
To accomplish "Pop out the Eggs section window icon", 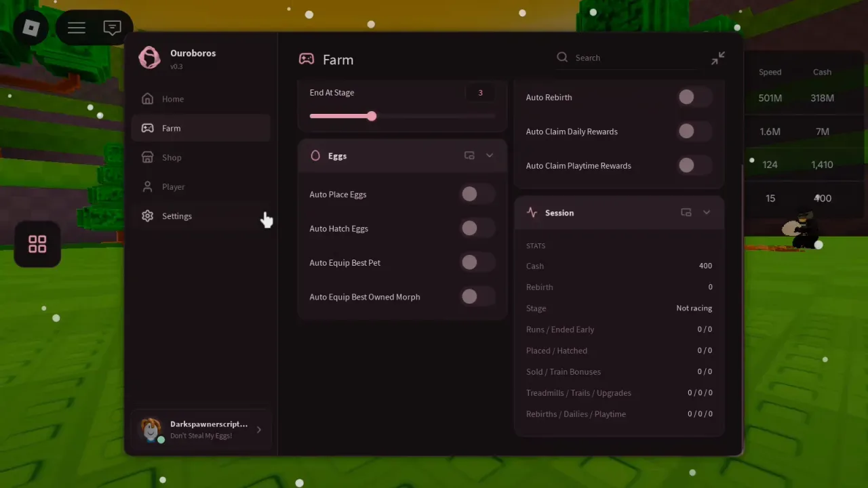I will pyautogui.click(x=469, y=156).
